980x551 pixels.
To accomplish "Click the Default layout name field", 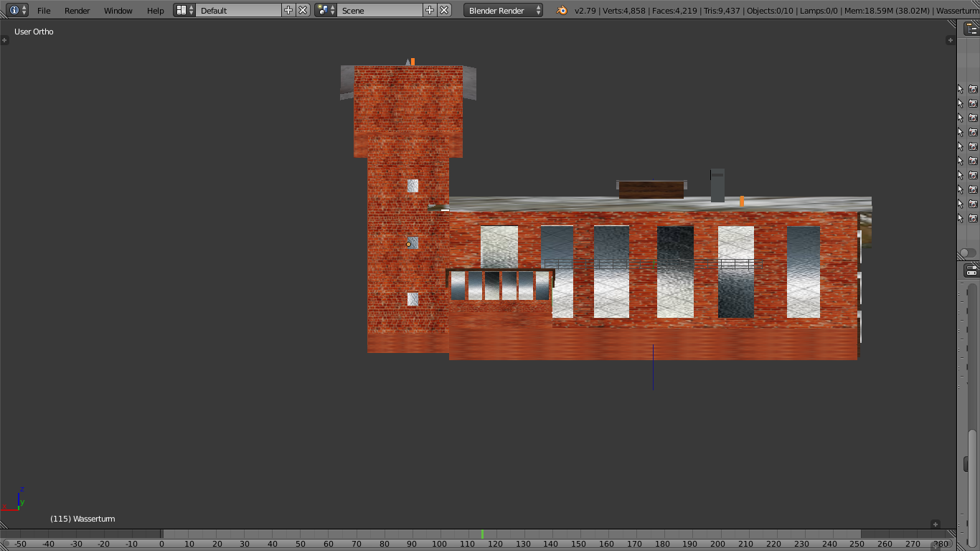I will tap(238, 10).
